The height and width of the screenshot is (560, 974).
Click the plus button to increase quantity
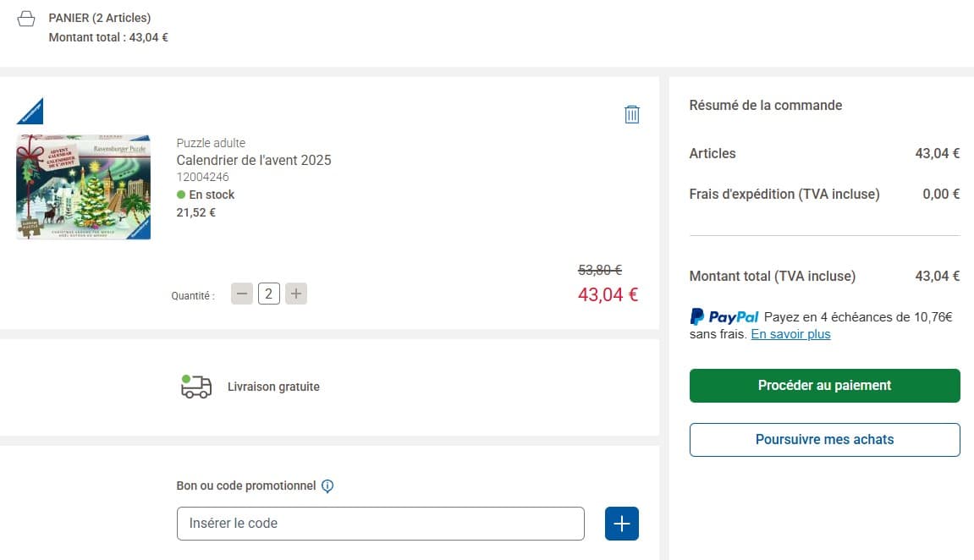295,293
